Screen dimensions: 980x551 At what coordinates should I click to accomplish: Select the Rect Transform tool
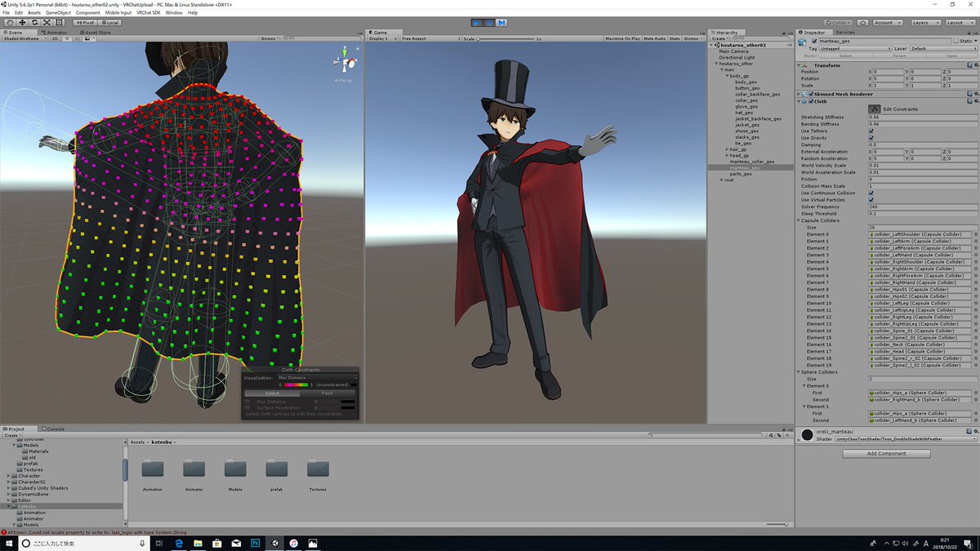[x=59, y=22]
